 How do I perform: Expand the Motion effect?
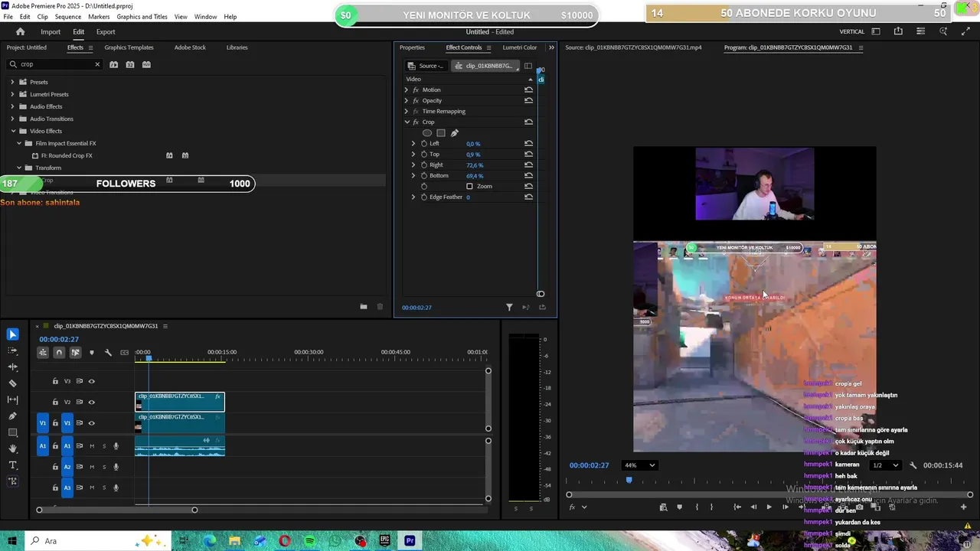tap(407, 90)
